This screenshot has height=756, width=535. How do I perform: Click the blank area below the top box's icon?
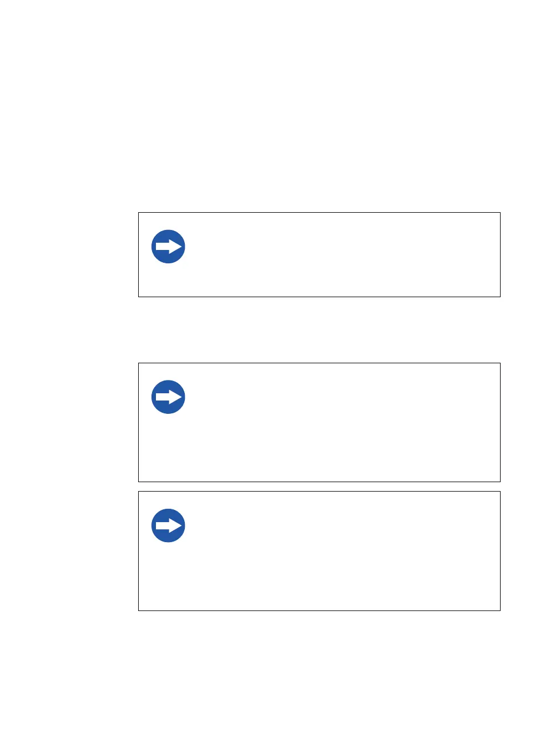coord(168,280)
